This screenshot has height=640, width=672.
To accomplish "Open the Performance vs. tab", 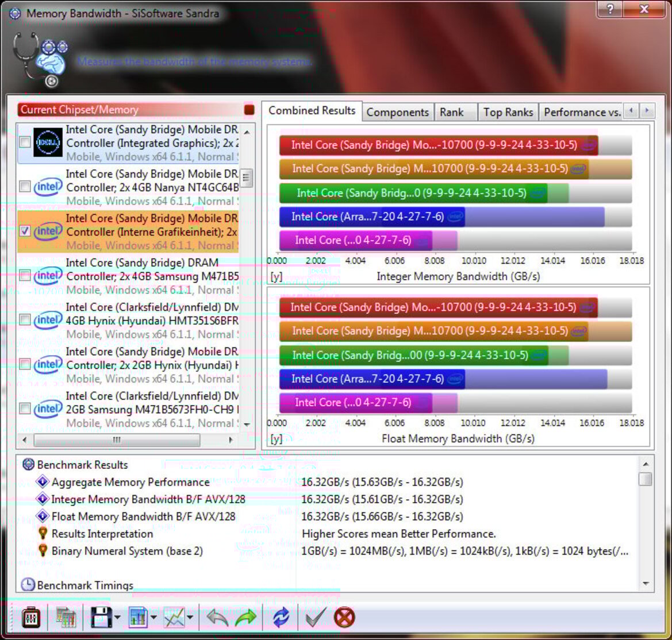I will pos(581,112).
